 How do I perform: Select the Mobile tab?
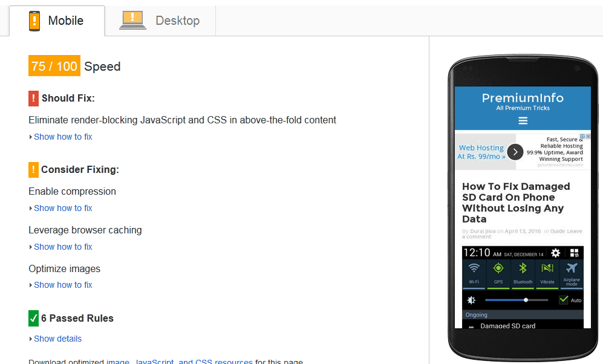56,21
